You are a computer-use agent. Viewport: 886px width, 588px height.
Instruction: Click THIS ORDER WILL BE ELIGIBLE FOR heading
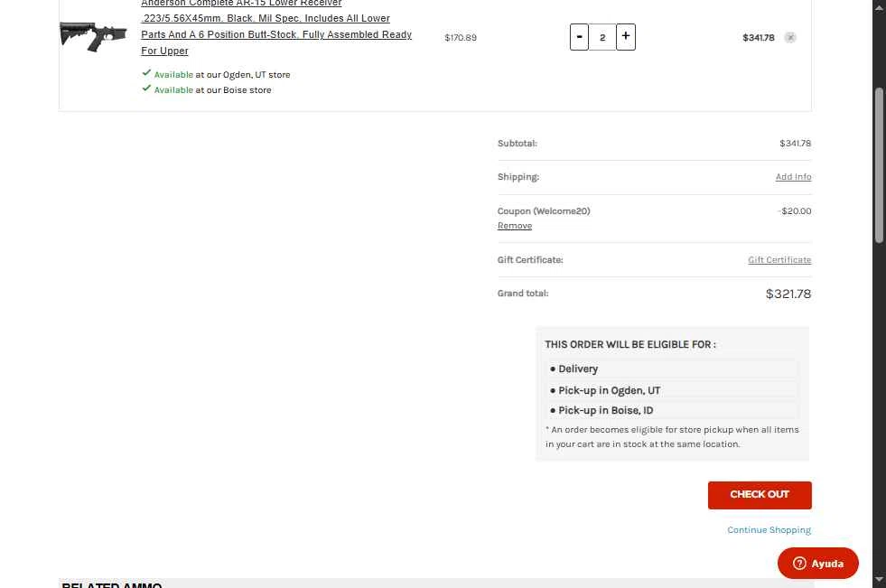click(x=630, y=344)
